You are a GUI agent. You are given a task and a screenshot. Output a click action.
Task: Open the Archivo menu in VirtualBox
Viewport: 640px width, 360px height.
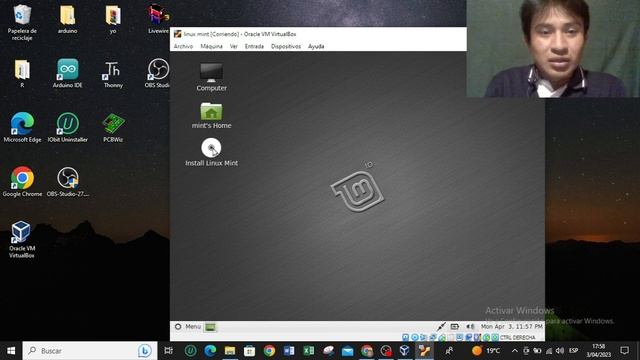183,47
